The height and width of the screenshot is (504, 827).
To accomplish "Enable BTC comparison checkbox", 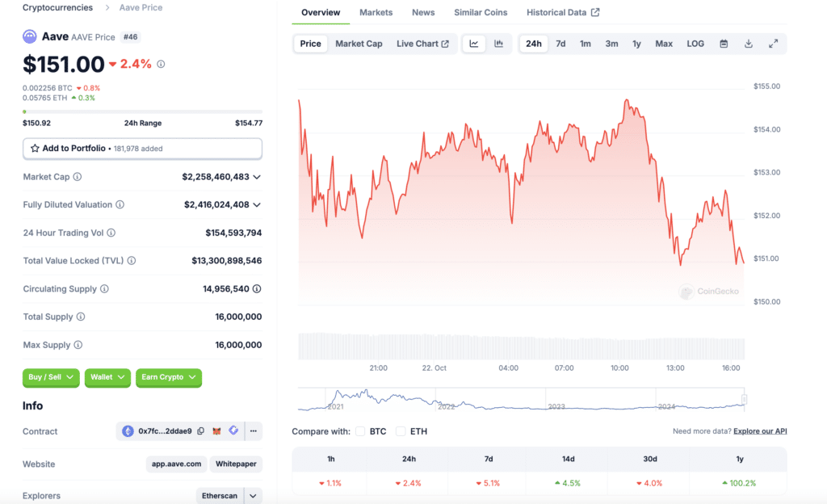I will [360, 431].
